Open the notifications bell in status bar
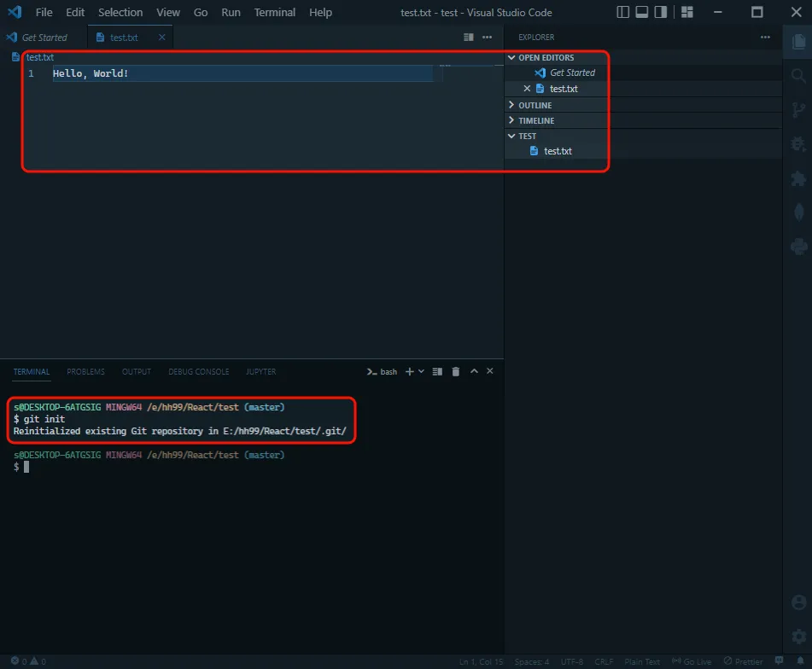 (x=800, y=661)
